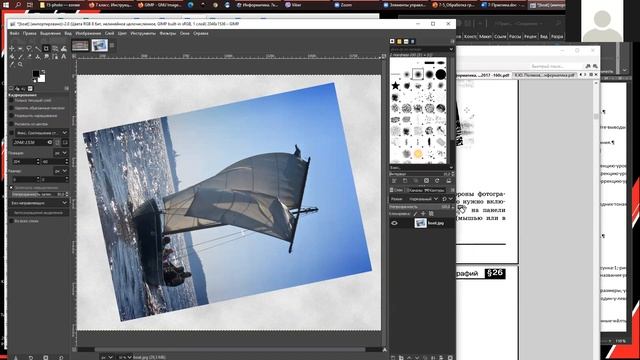This screenshot has width=640, height=360.
Task: Select the Warp Transform tool
Action: pos(64,49)
